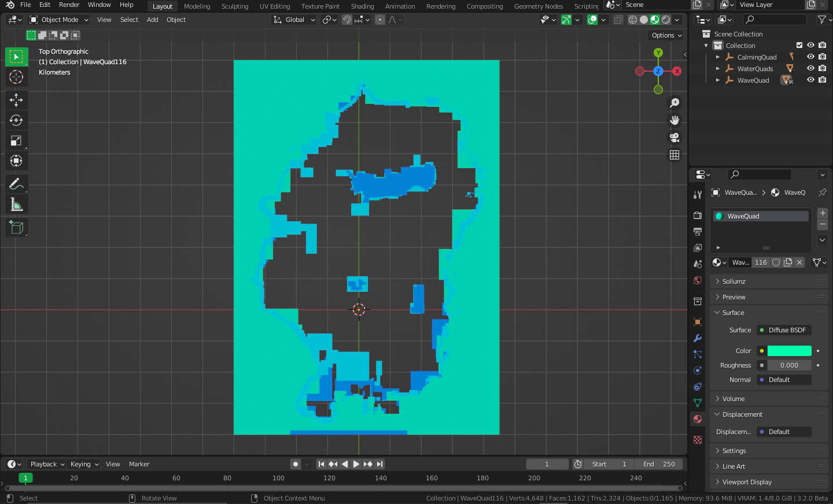The height and width of the screenshot is (504, 833).
Task: Hide WaveQuad in viewport via eye icon
Action: [x=810, y=80]
